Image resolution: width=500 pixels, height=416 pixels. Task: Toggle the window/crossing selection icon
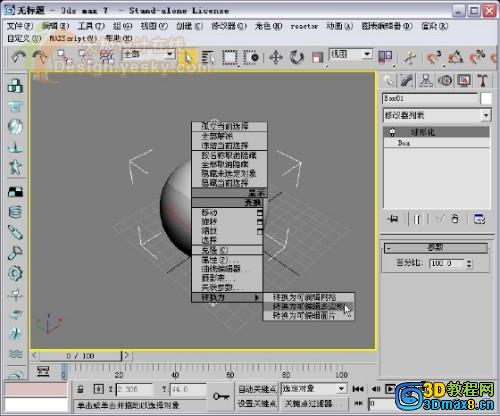[x=251, y=57]
